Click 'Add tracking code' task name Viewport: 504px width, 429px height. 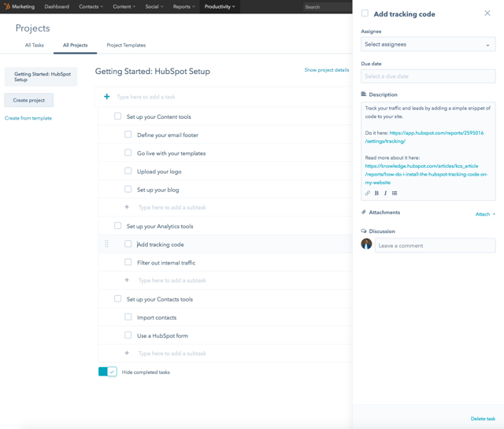pyautogui.click(x=161, y=245)
